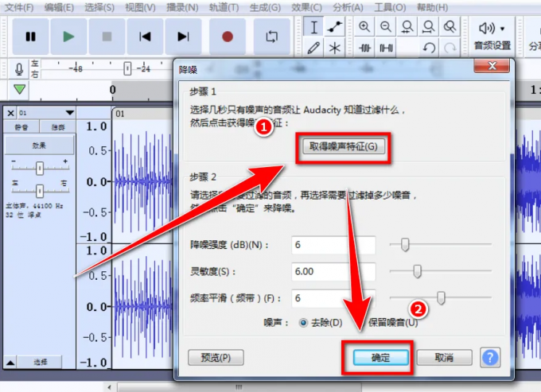Click the 取得噪声特征(G) button
The image size is (541, 392).
(344, 146)
